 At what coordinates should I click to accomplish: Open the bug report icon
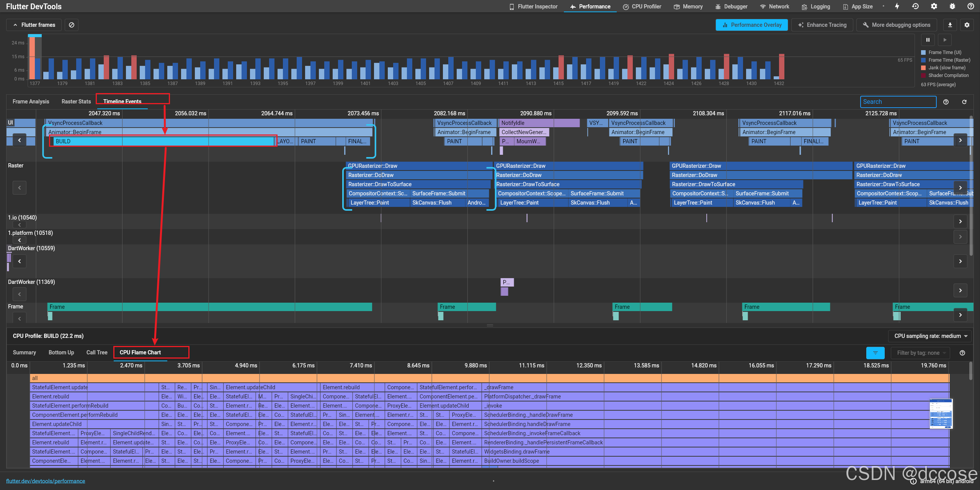tap(952, 7)
